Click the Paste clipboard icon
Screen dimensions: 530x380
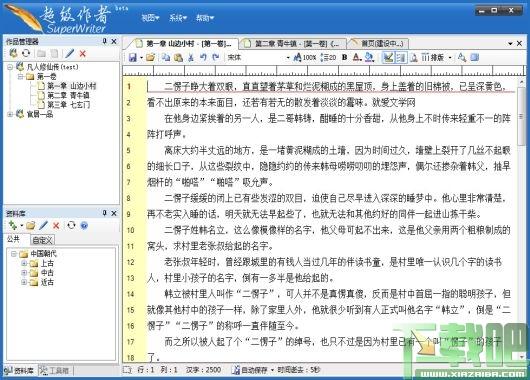click(178, 57)
